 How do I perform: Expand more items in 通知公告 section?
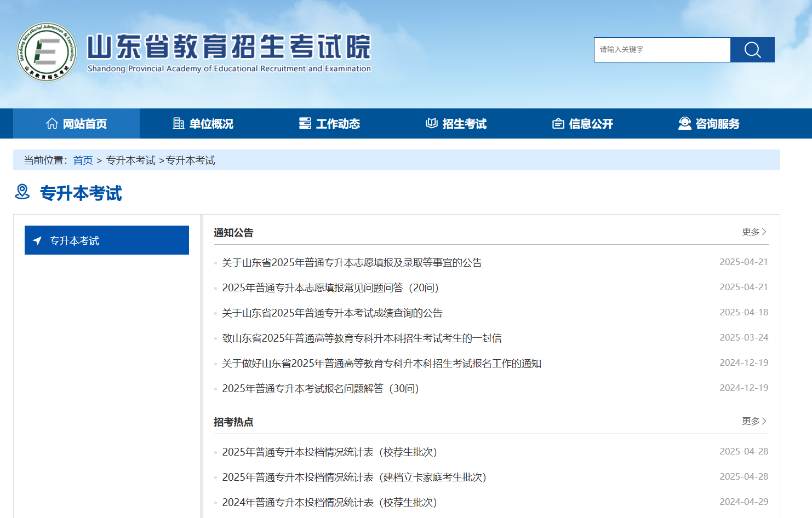(x=754, y=232)
